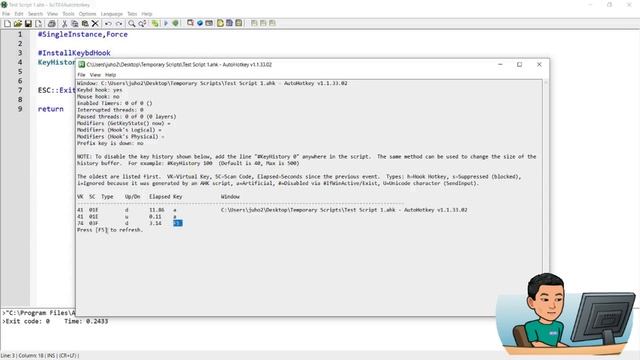
Task: Click the Open file folder icon
Action: (x=18, y=24)
